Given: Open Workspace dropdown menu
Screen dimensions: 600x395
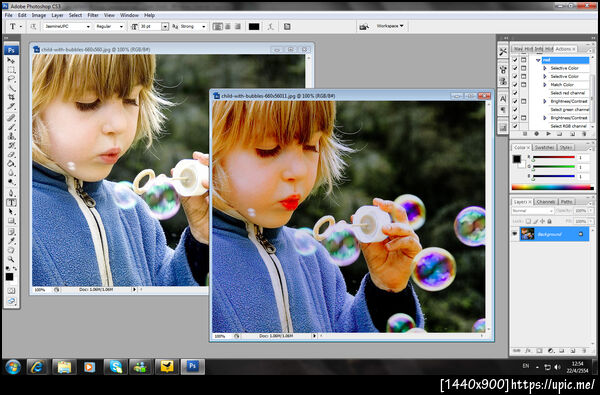Looking at the screenshot, I should [390, 26].
